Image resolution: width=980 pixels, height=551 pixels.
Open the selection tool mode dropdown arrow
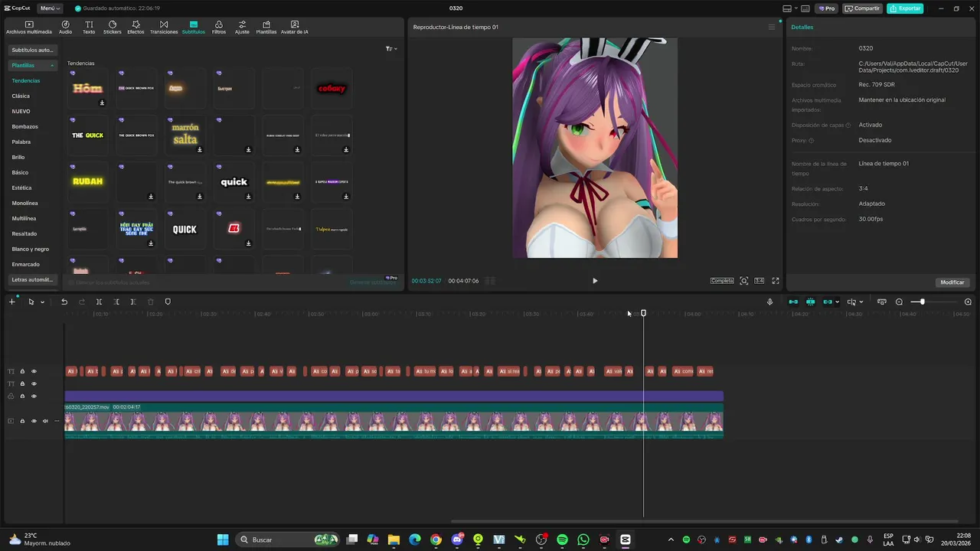42,302
